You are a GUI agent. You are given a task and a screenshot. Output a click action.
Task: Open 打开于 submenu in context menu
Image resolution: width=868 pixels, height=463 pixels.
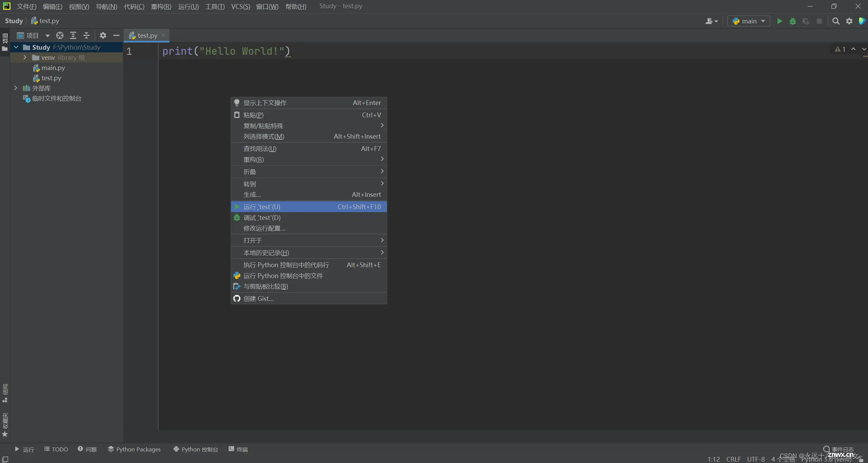309,240
